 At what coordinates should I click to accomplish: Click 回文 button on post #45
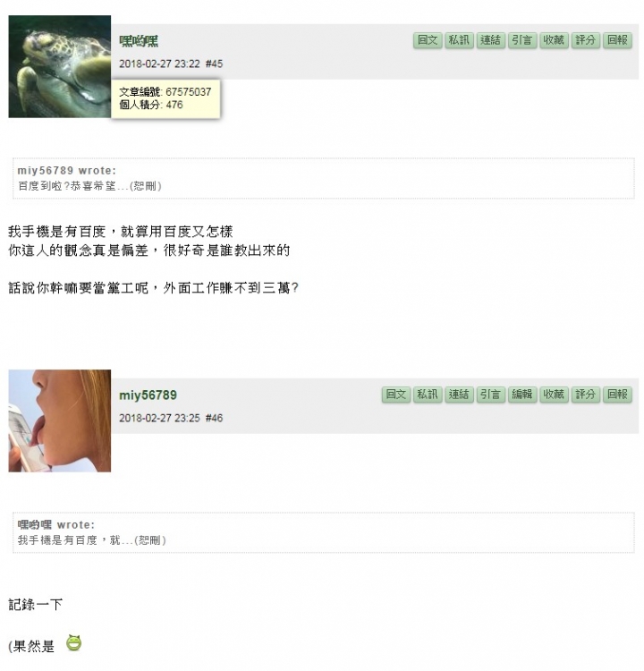click(x=428, y=40)
